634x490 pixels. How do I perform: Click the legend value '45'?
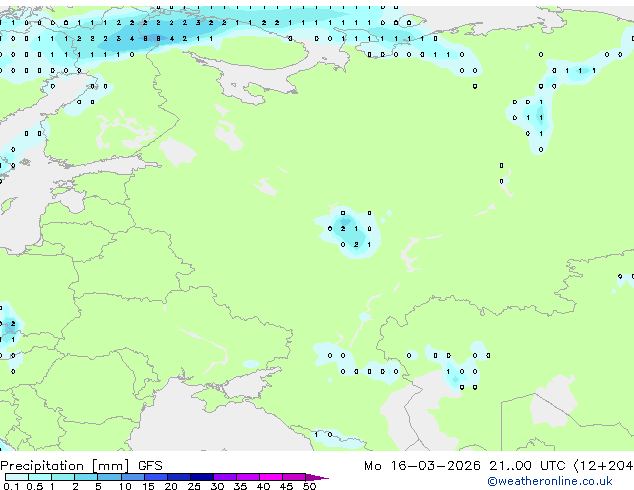click(286, 486)
